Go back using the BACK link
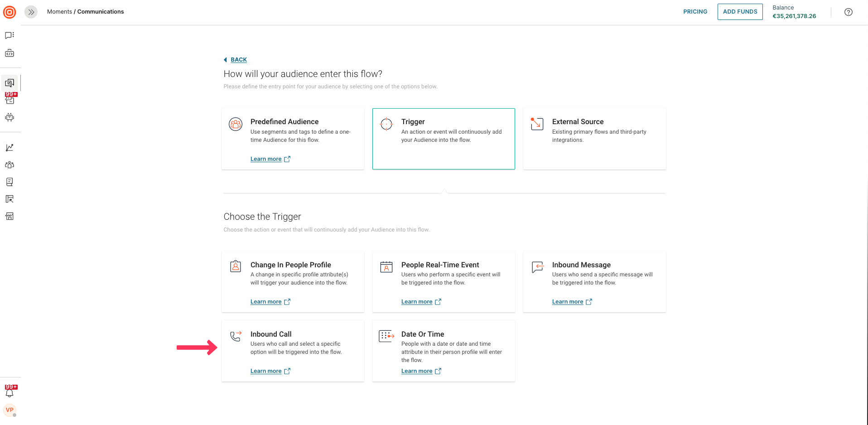This screenshot has height=425, width=868. tap(238, 60)
